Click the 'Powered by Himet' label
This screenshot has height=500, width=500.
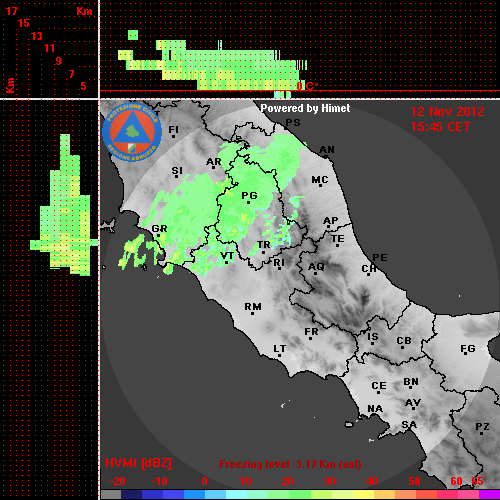pyautogui.click(x=305, y=108)
